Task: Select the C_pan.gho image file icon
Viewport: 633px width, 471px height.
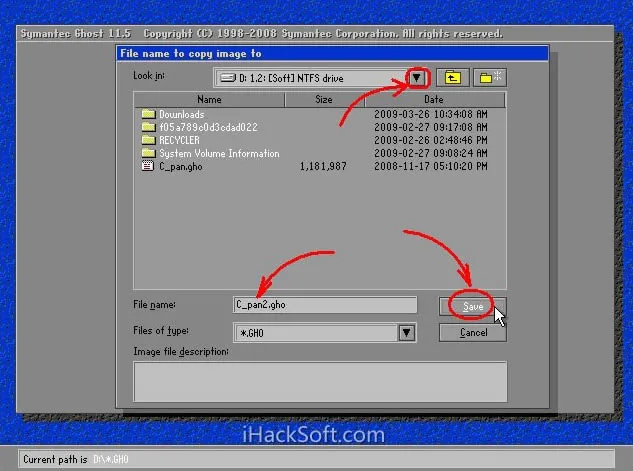Action: tap(148, 166)
